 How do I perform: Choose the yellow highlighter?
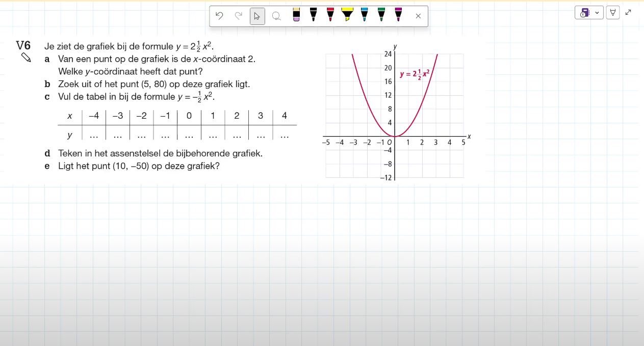click(347, 15)
